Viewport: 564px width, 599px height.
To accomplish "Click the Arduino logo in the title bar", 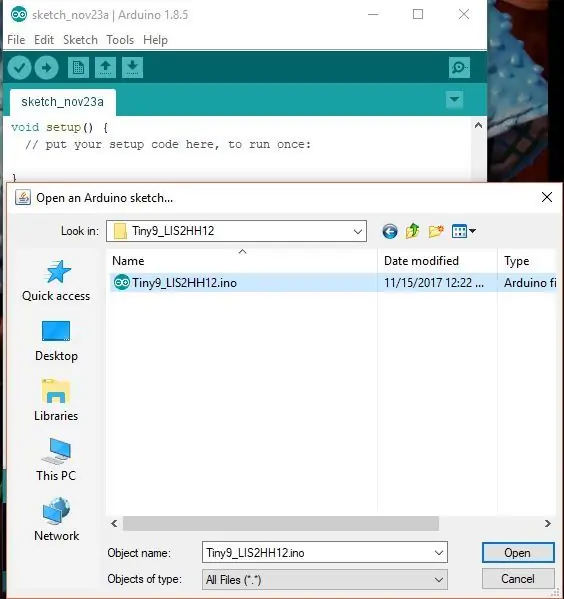I will pyautogui.click(x=19, y=15).
